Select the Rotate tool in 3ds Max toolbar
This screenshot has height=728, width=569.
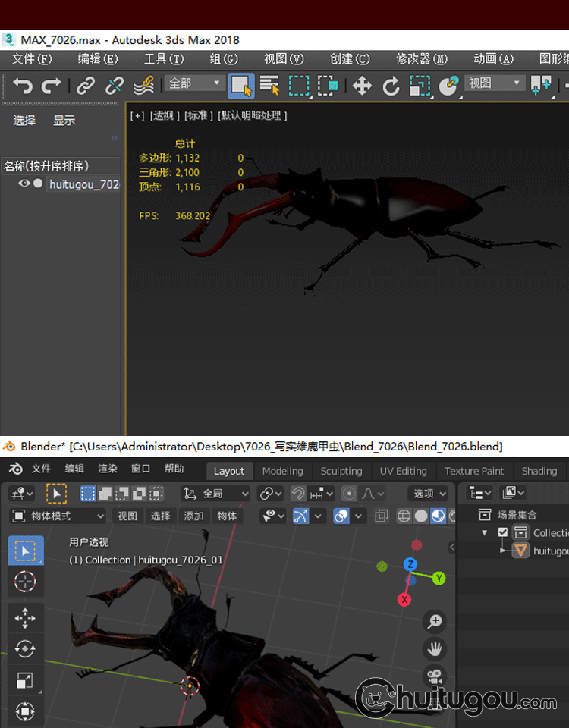pos(390,85)
